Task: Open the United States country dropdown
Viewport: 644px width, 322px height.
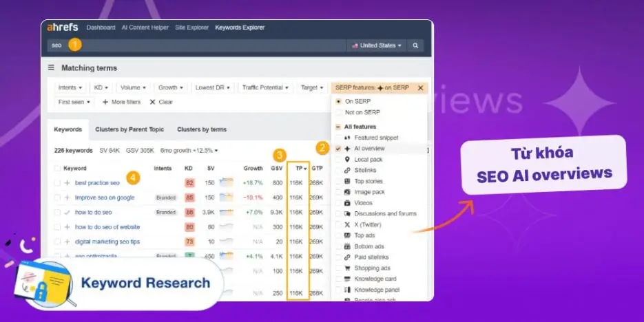Action: [x=377, y=45]
